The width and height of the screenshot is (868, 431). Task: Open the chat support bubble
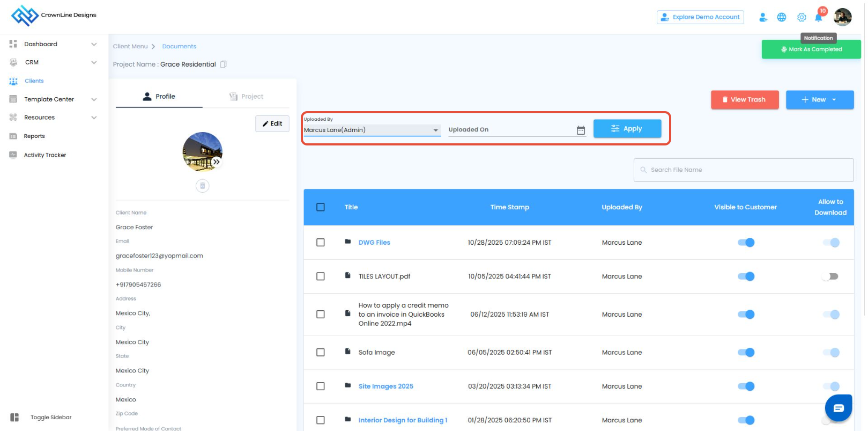tap(838, 408)
